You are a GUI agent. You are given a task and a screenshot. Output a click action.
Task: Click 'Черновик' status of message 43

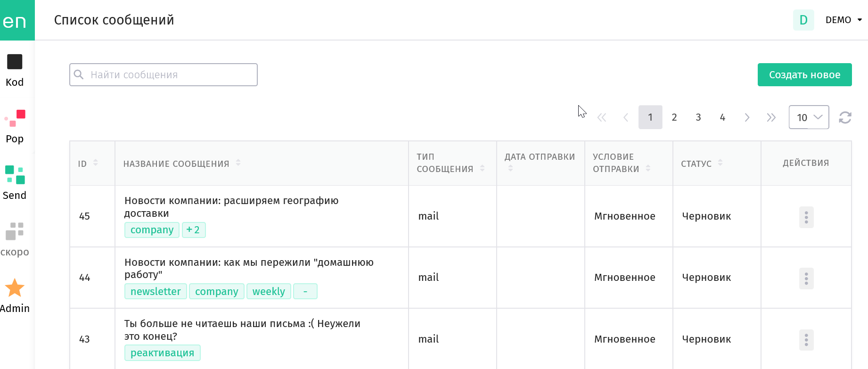706,339
